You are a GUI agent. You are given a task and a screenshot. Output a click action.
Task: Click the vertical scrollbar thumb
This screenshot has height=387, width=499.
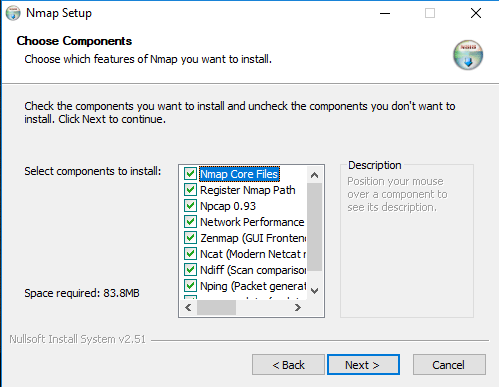point(314,227)
